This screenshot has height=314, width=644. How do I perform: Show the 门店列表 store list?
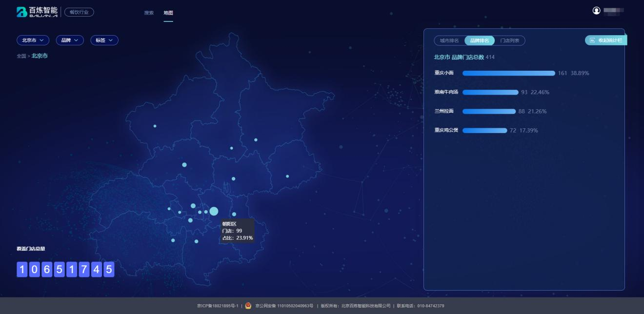510,40
